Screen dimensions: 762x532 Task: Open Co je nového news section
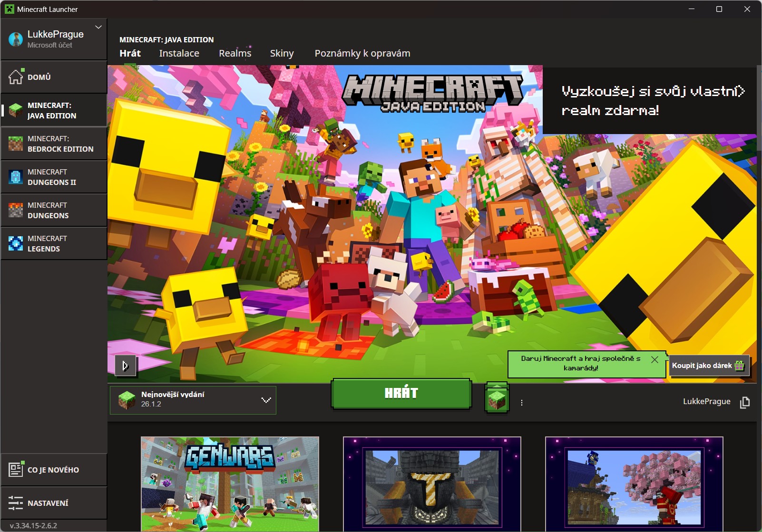tap(54, 470)
